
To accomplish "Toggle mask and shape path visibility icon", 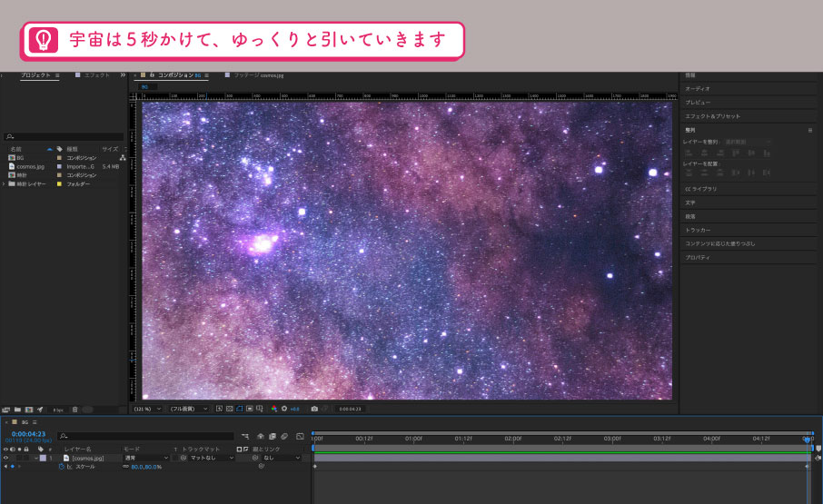I will tap(239, 409).
